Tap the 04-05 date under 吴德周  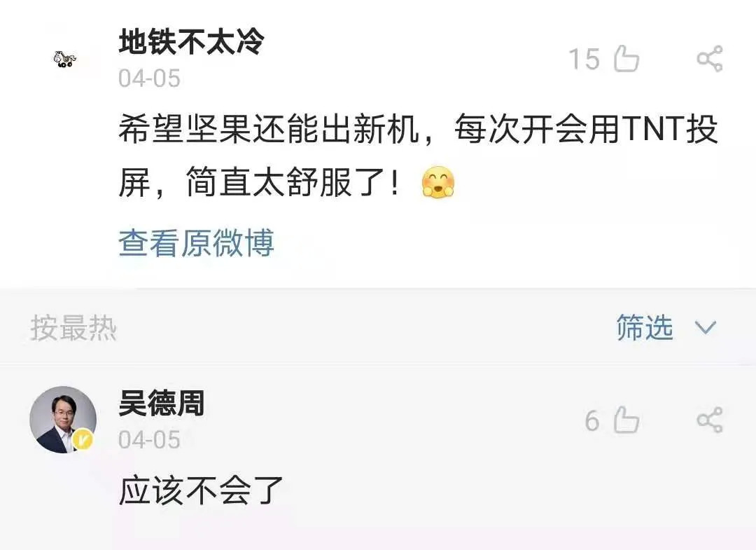[150, 440]
